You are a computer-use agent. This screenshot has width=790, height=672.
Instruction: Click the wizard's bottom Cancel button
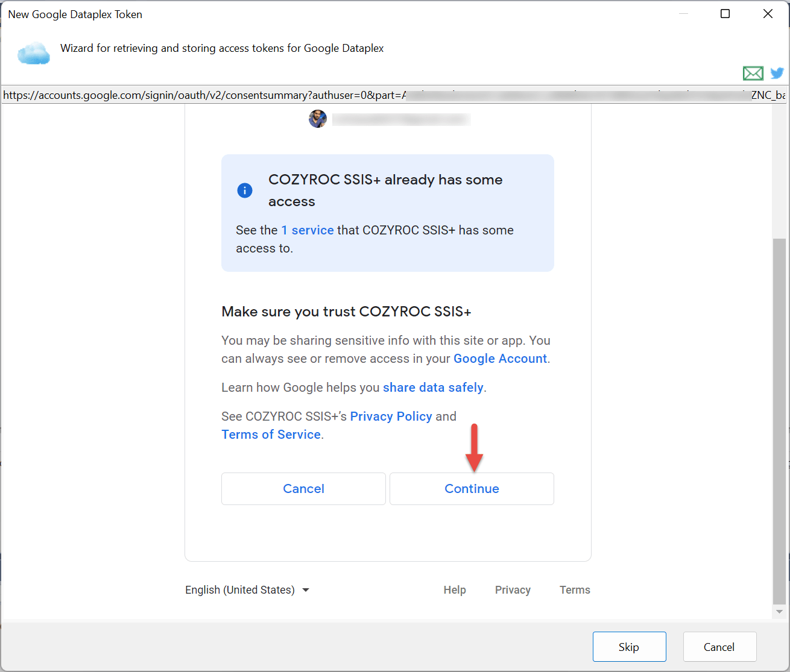pyautogui.click(x=719, y=647)
